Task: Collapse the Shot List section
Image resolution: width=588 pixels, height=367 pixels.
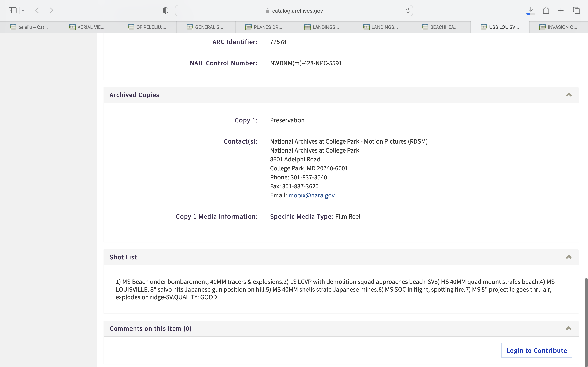Action: (569, 257)
